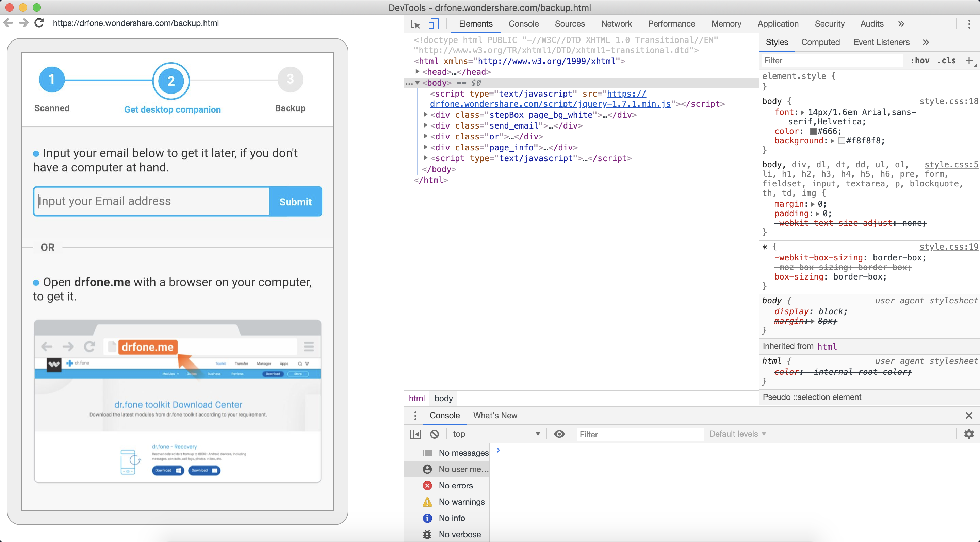The image size is (980, 542).
Task: Click the page reload icon
Action: click(39, 23)
